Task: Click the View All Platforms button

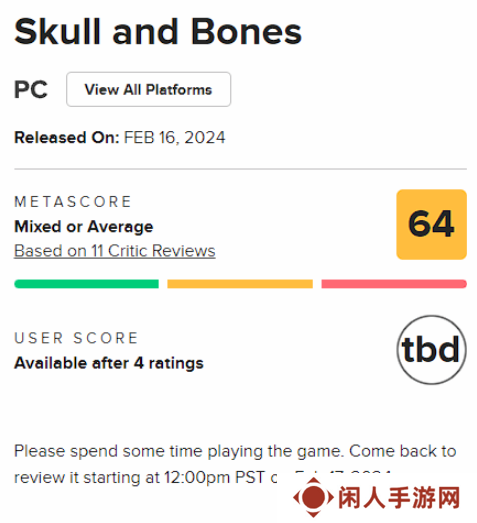Action: (148, 89)
